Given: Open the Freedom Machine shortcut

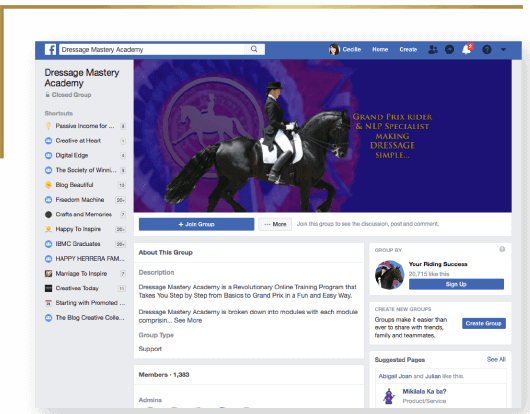Looking at the screenshot, I should tap(80, 200).
